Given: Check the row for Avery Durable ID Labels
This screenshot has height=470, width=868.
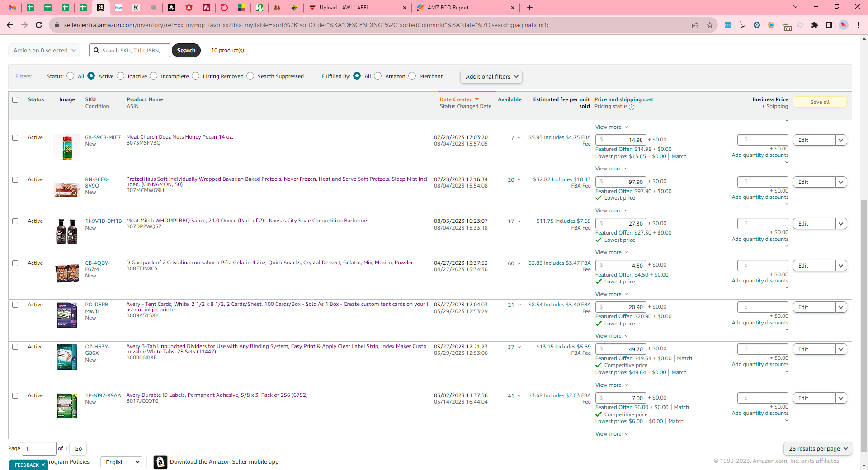Looking at the screenshot, I should [15, 395].
